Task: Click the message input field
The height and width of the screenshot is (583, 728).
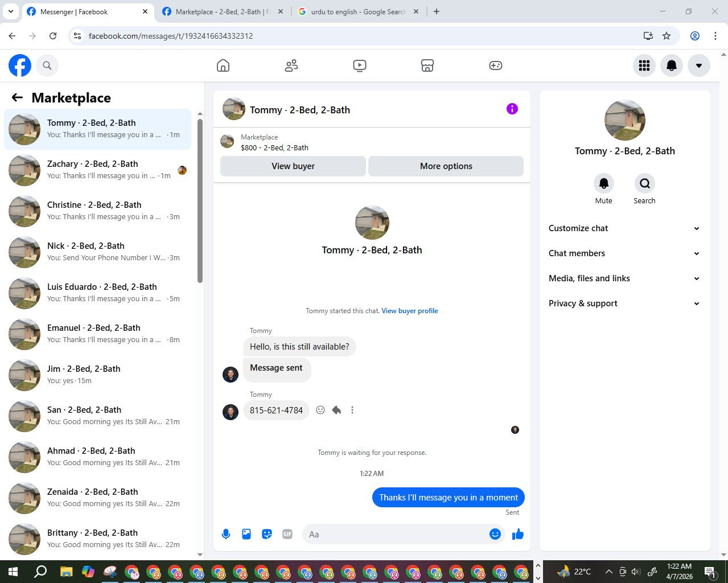Action: 396,534
